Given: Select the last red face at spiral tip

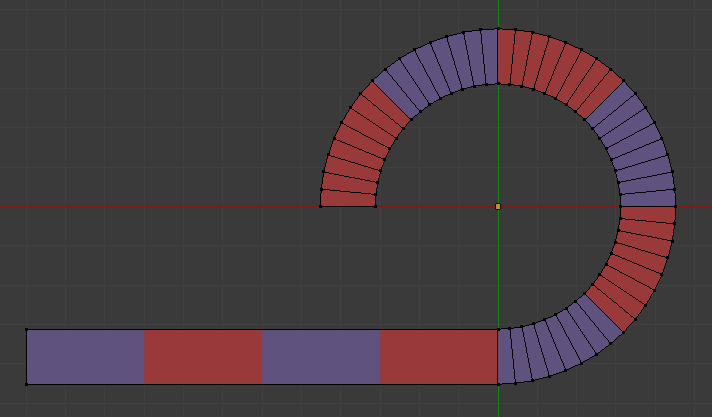Looking at the screenshot, I should click(348, 199).
